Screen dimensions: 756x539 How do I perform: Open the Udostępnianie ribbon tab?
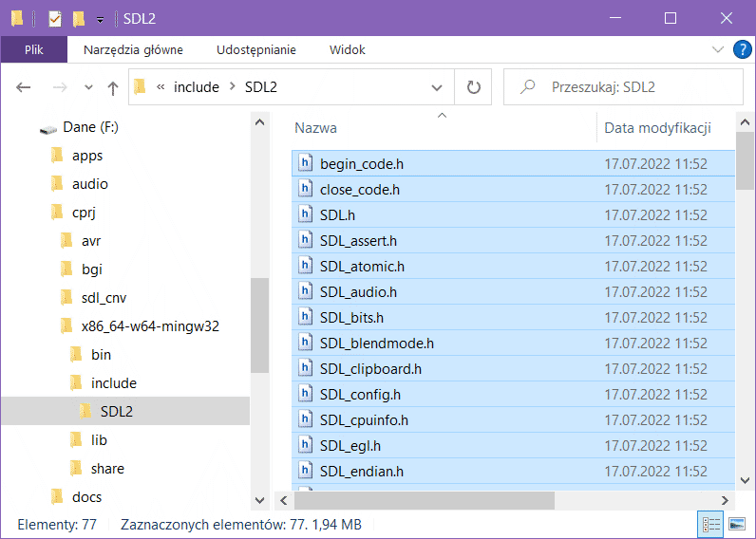tap(256, 49)
